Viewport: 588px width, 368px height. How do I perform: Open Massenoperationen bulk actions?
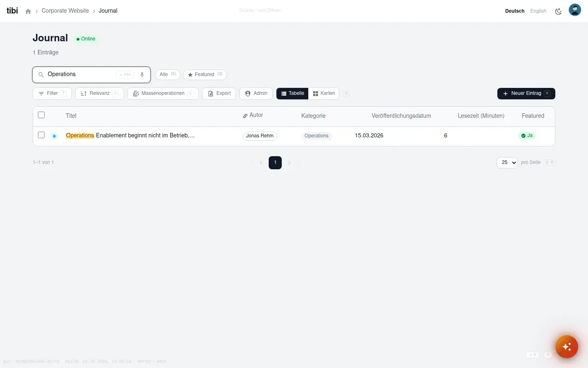pyautogui.click(x=163, y=94)
